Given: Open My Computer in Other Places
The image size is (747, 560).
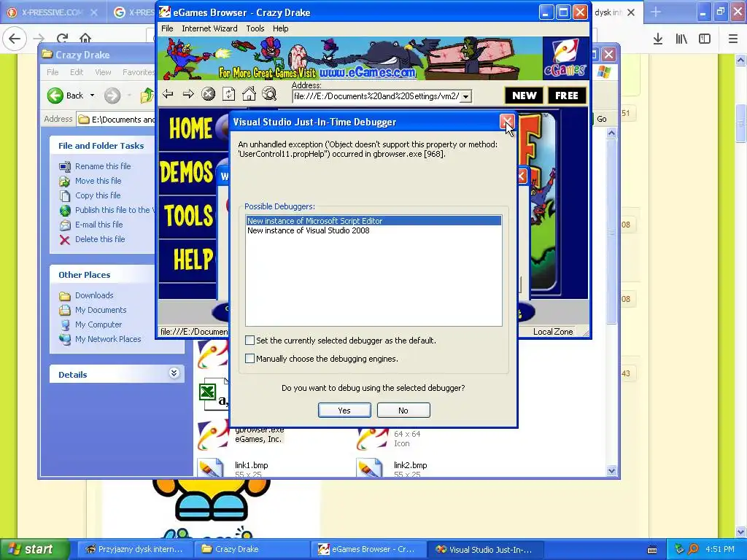Looking at the screenshot, I should tap(98, 324).
